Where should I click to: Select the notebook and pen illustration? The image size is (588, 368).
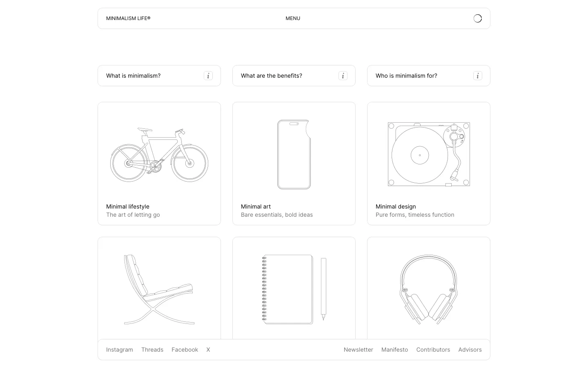(x=294, y=289)
